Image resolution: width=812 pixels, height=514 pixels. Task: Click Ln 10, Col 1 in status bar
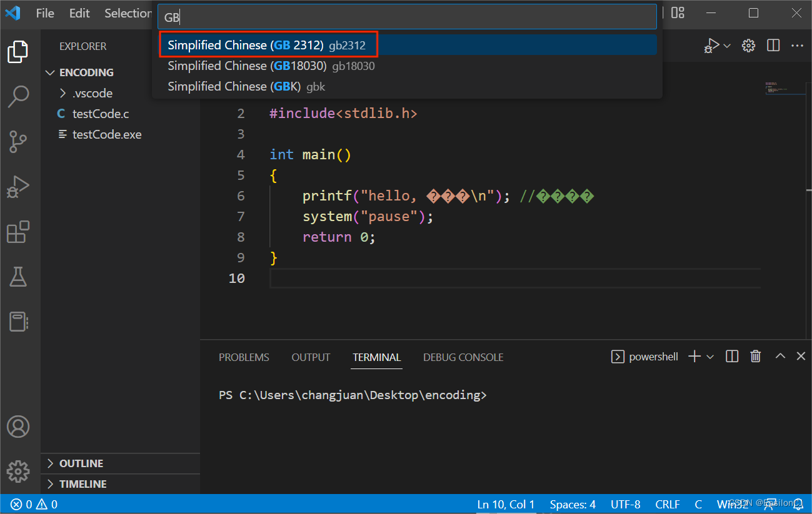[506, 505]
